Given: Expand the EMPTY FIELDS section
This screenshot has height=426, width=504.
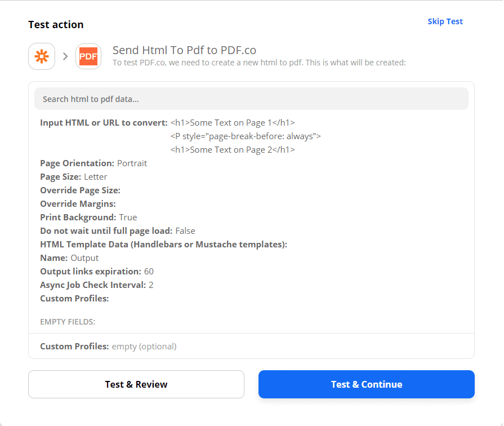Looking at the screenshot, I should click(x=68, y=321).
